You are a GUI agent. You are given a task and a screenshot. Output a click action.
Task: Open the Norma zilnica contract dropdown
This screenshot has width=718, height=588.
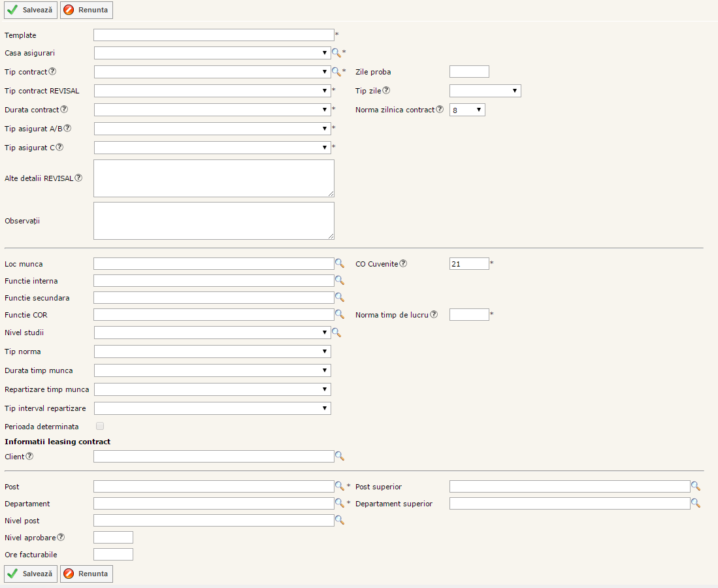467,110
